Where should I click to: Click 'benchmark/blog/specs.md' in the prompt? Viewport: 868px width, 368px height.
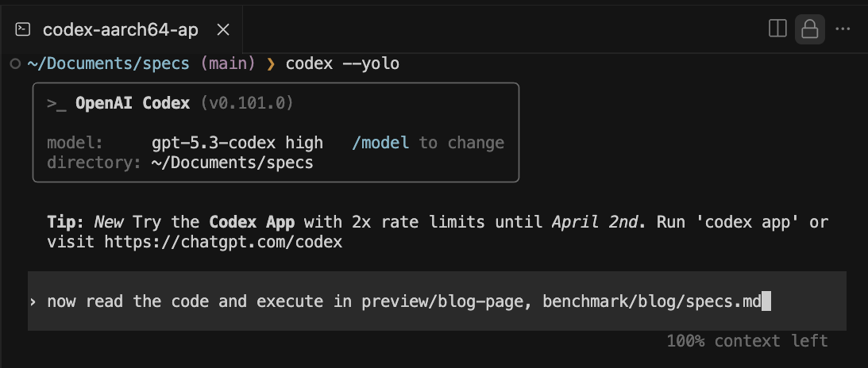651,301
